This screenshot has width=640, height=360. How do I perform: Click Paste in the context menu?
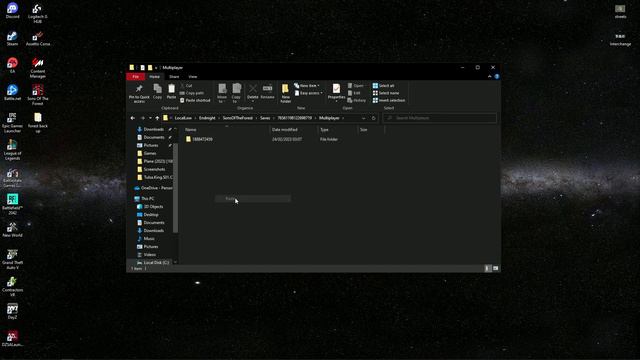(253, 199)
